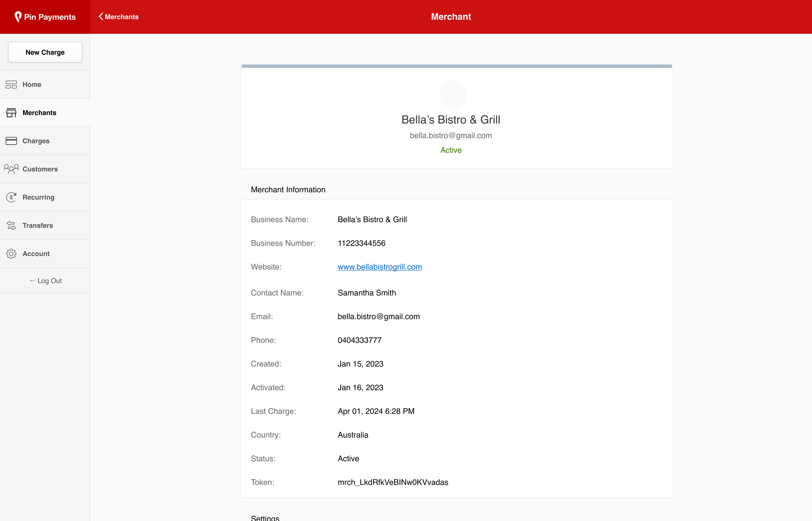Screen dimensions: 812x521
Task: Click the back chevron beside Merchants
Action: point(101,17)
